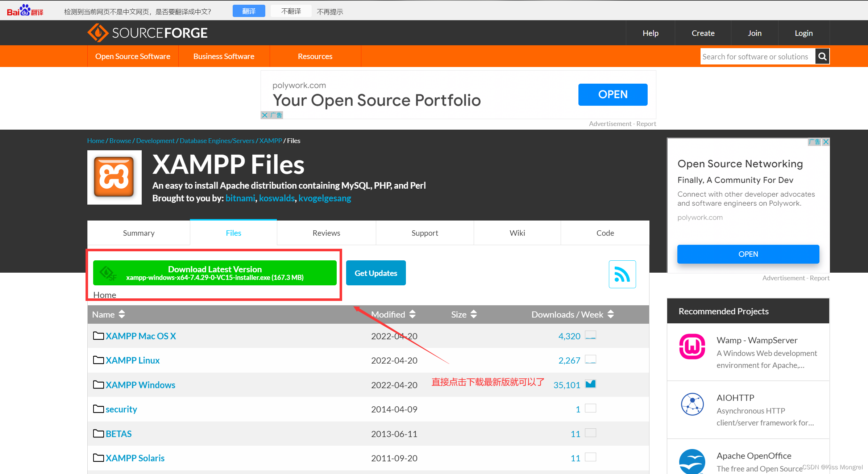Viewport: 868px width, 474px height.
Task: Sort by Downloads / Week
Action: [x=573, y=314]
